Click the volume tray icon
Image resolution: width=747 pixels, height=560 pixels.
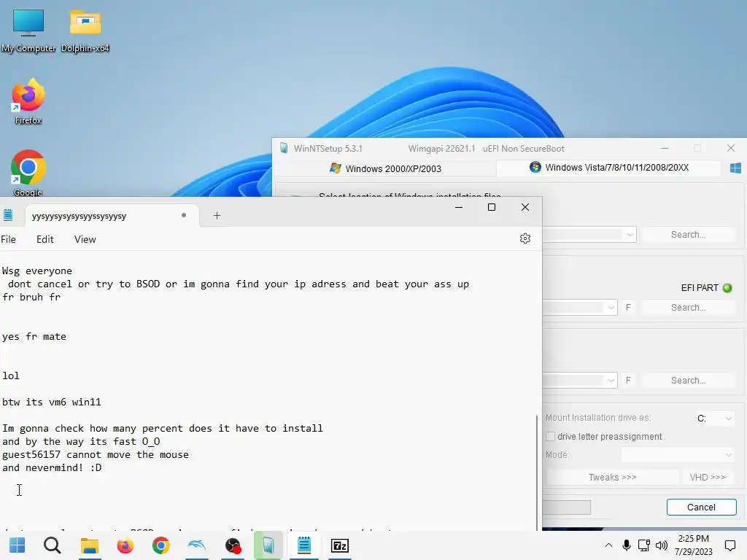(661, 545)
